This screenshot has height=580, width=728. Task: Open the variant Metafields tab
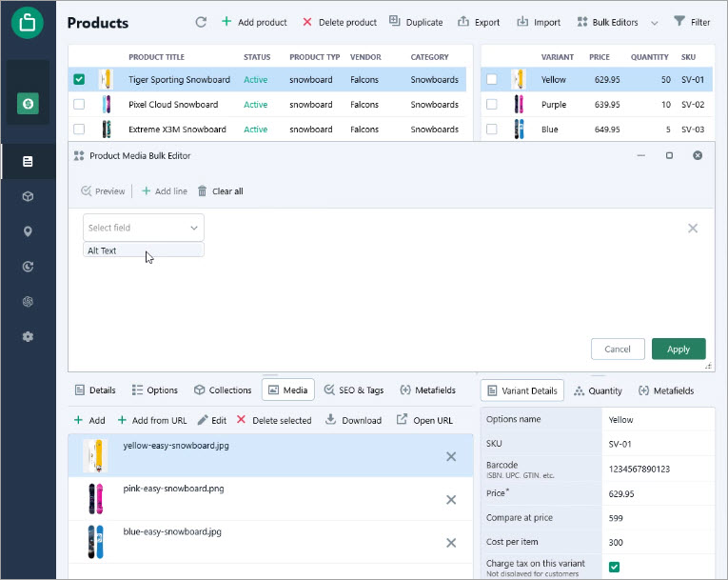pyautogui.click(x=666, y=390)
